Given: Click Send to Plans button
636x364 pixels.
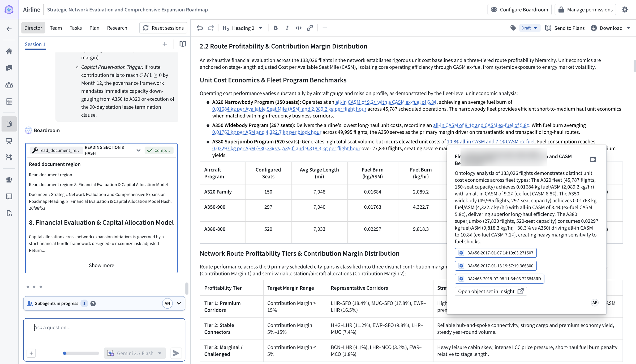Looking at the screenshot, I should pyautogui.click(x=565, y=28).
